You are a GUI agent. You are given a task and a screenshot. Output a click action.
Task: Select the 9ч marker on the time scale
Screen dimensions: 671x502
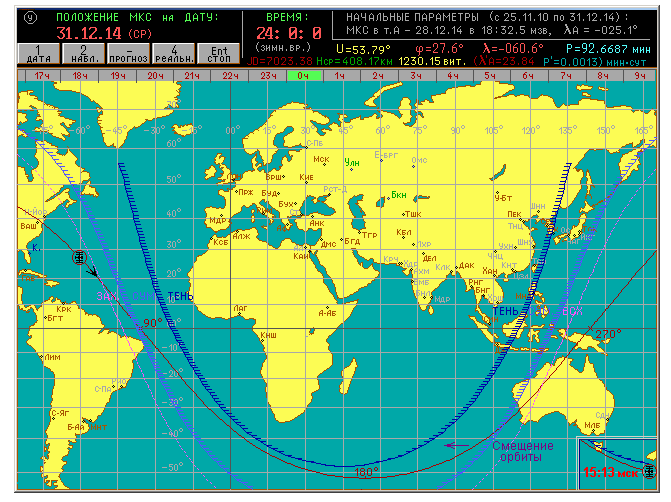(640, 76)
